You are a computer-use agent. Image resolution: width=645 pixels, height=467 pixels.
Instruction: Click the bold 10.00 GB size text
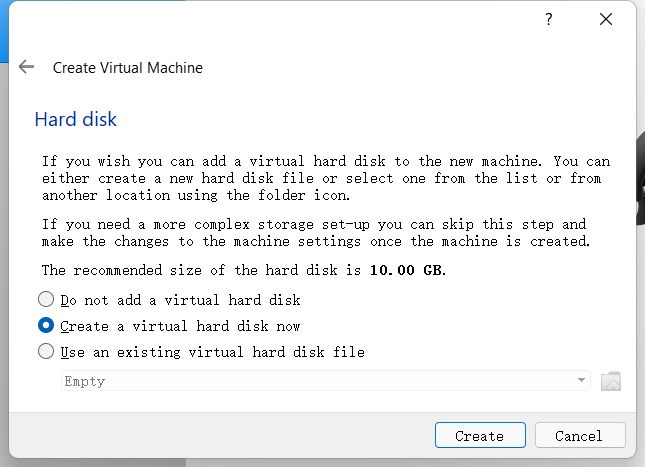(406, 271)
